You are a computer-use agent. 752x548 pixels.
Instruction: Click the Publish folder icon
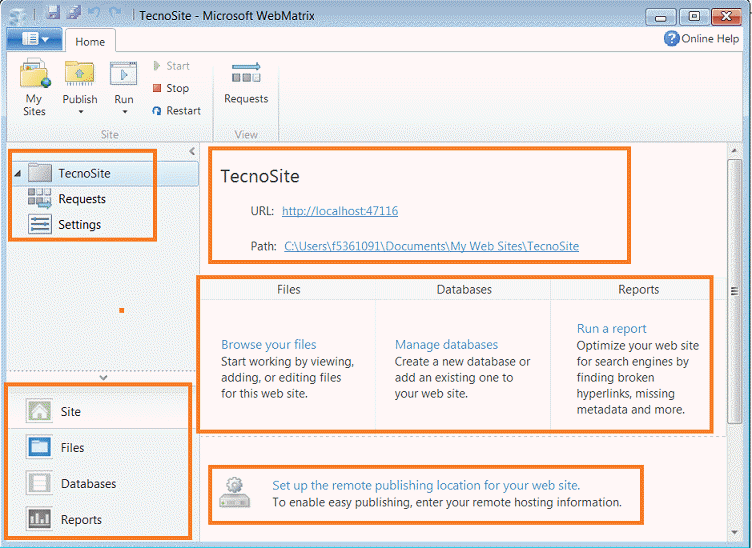tap(80, 73)
